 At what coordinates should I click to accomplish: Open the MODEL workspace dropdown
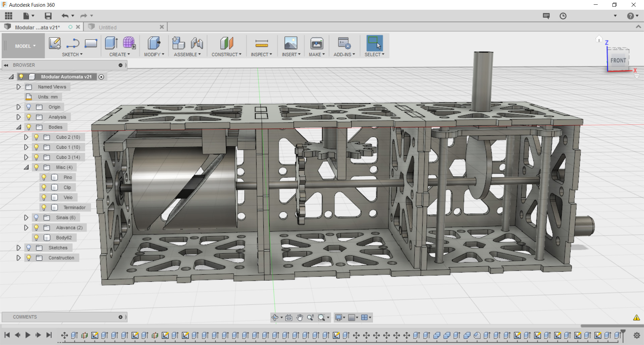pyautogui.click(x=25, y=46)
